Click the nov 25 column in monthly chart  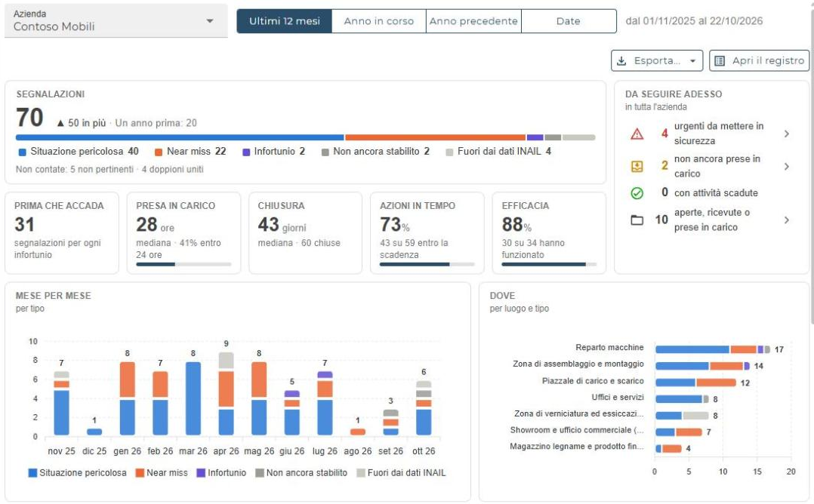(61, 403)
